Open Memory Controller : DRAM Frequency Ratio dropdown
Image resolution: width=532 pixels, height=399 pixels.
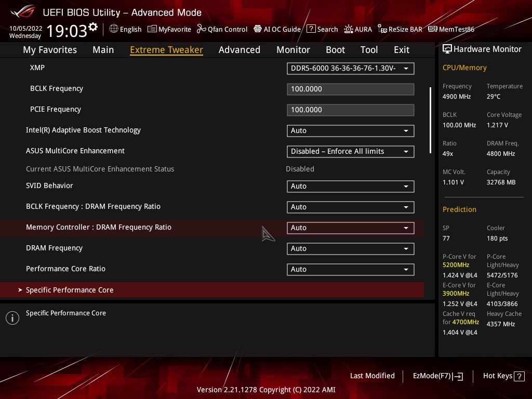(x=351, y=228)
